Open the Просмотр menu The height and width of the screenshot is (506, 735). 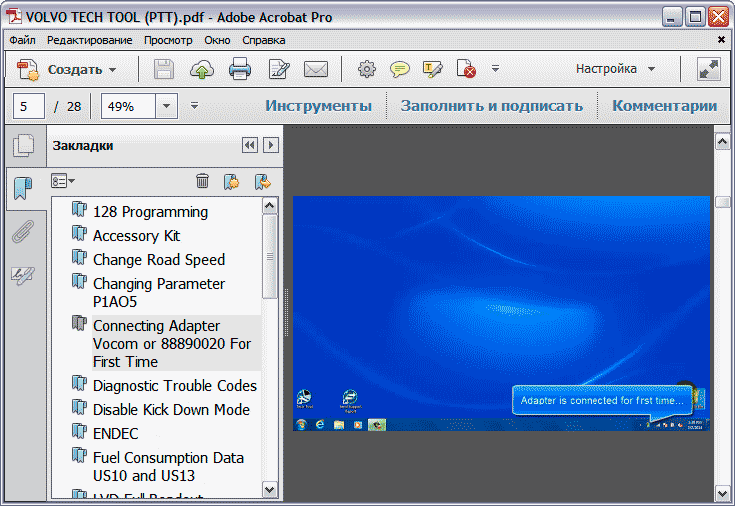[x=168, y=40]
